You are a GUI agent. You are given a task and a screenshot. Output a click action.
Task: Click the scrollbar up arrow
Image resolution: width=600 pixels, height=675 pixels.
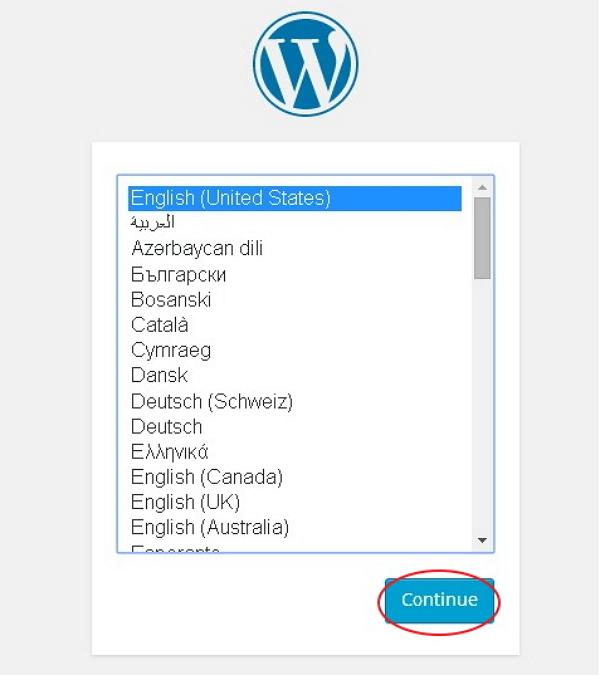tap(482, 188)
